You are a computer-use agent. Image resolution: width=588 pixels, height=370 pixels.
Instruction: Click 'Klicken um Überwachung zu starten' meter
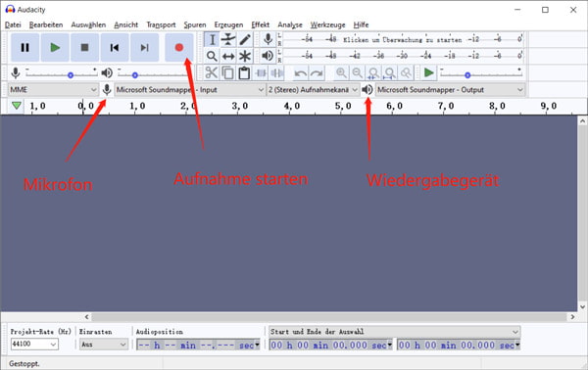(x=403, y=39)
